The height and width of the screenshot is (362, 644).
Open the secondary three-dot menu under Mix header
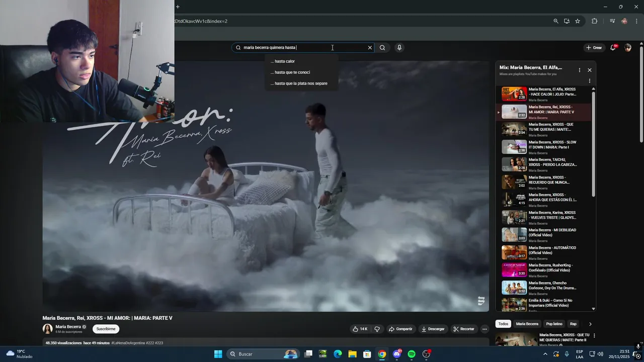click(x=590, y=81)
